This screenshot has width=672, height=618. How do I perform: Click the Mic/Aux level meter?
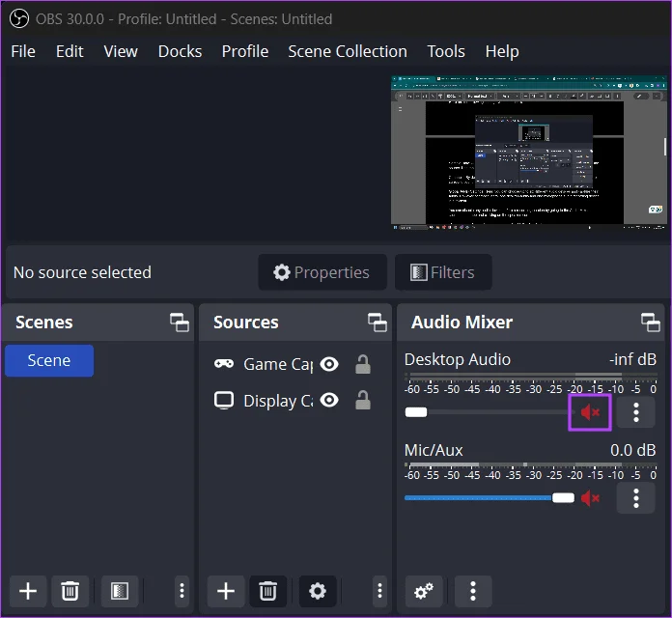pyautogui.click(x=531, y=464)
